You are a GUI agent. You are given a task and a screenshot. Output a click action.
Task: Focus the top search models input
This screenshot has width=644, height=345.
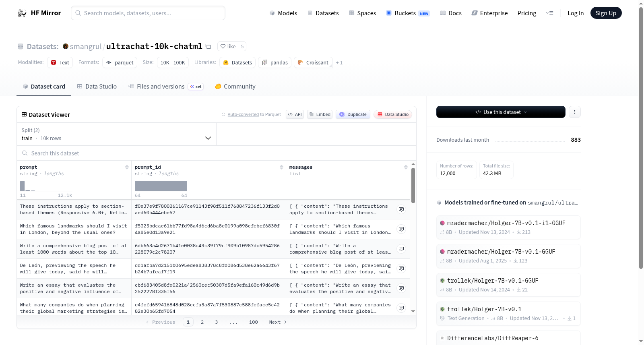point(148,13)
